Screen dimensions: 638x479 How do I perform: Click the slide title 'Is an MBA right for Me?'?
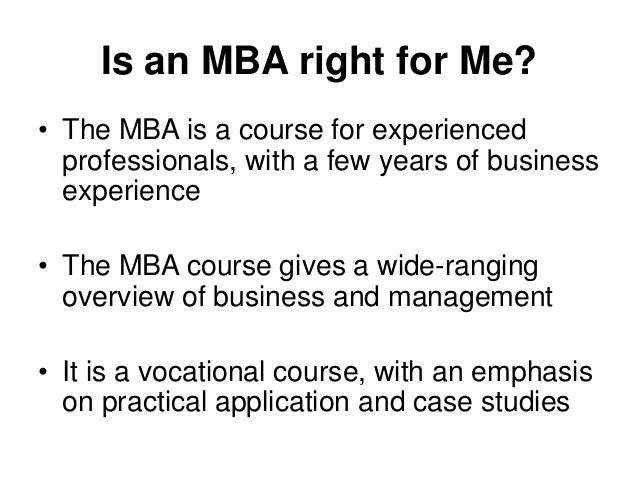tap(318, 61)
